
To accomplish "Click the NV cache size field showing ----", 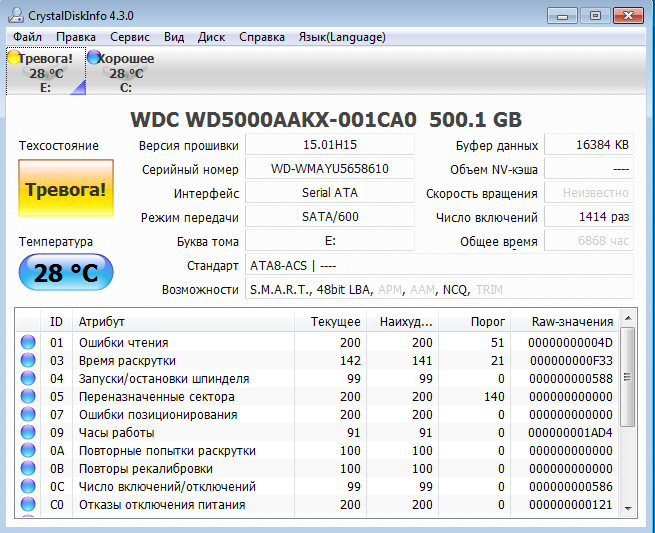I will coord(589,169).
